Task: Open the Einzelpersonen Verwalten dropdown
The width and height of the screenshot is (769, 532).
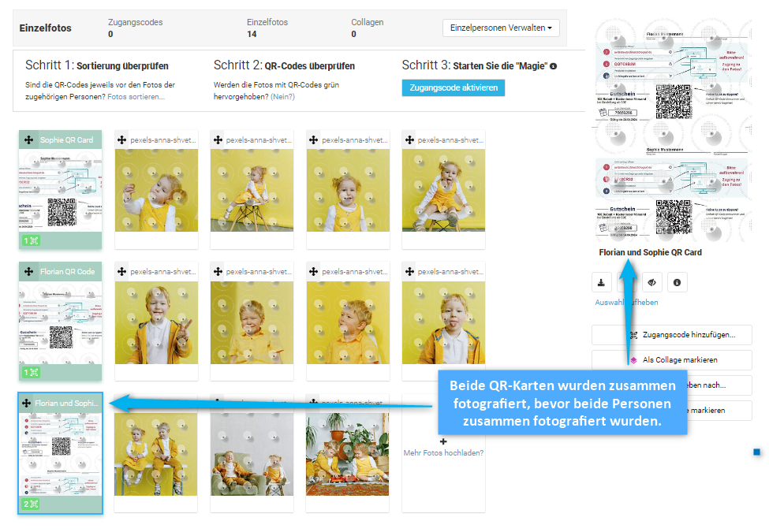Action: (x=501, y=28)
